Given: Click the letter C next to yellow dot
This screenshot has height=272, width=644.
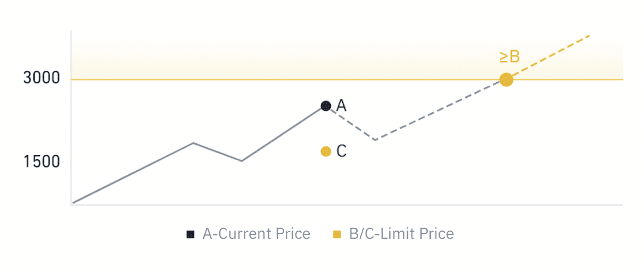Looking at the screenshot, I should [x=341, y=152].
